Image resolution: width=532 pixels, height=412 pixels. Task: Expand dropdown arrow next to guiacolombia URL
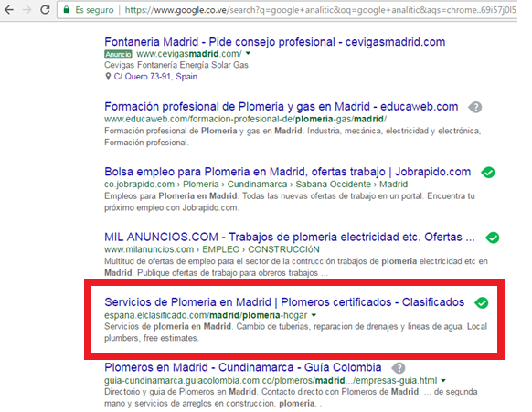click(443, 380)
